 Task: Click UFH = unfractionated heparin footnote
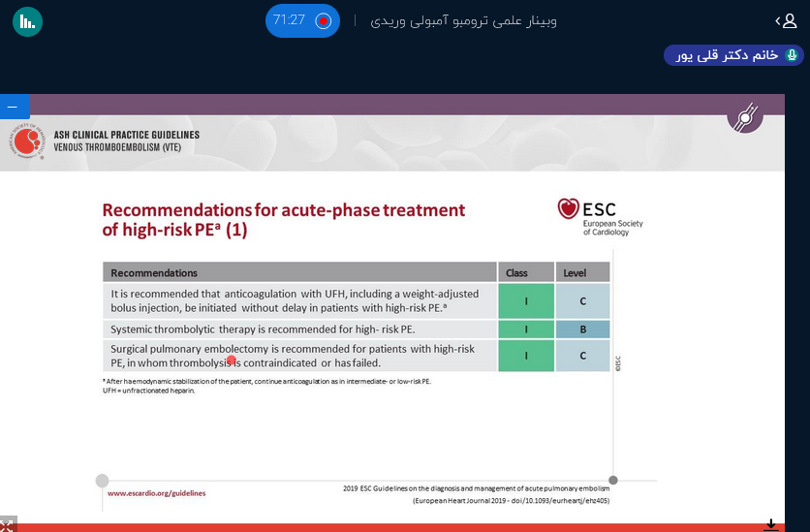[x=149, y=391]
